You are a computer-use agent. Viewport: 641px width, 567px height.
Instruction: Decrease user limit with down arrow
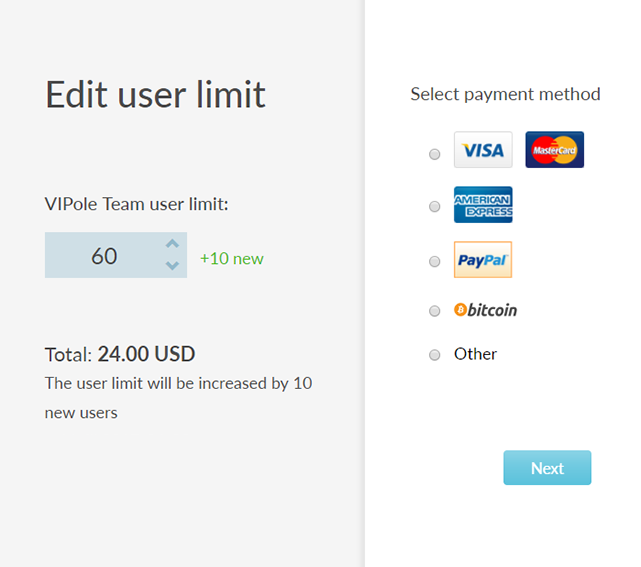173,266
